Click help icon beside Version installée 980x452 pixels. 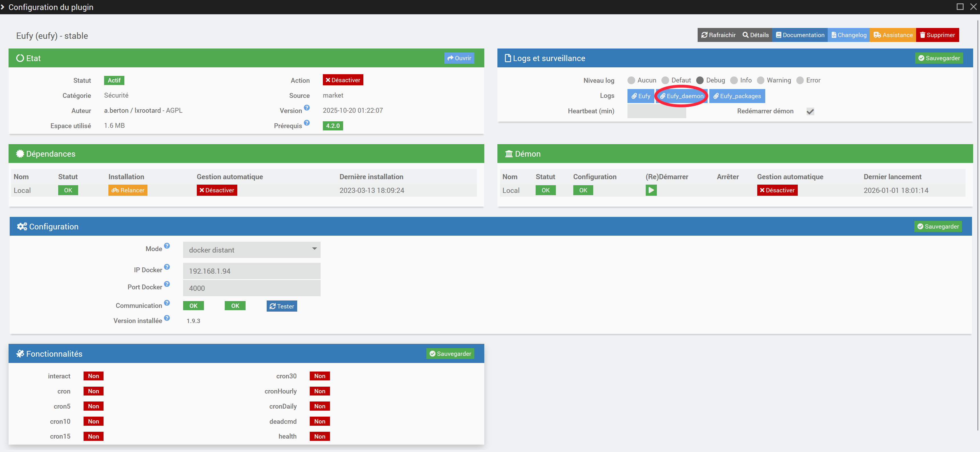167,318
